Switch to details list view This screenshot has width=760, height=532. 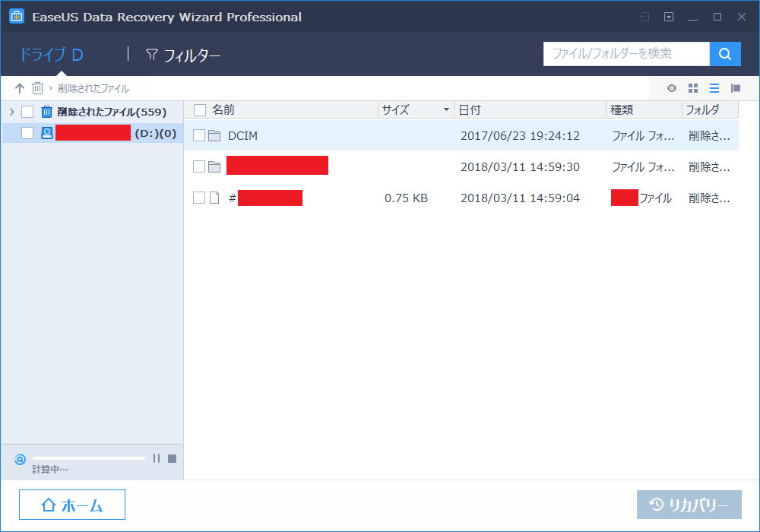[714, 88]
